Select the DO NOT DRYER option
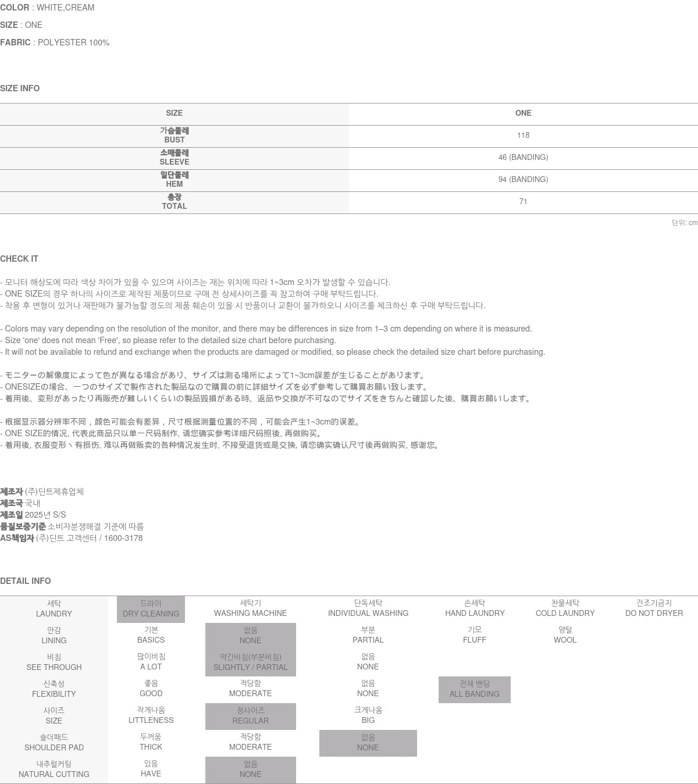 pyautogui.click(x=654, y=608)
